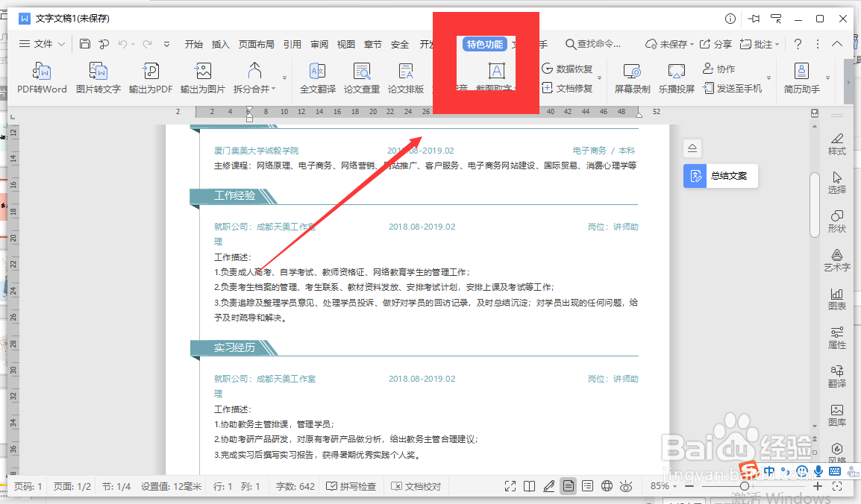Click the 分享 share button
861x504 pixels.
pos(716,44)
